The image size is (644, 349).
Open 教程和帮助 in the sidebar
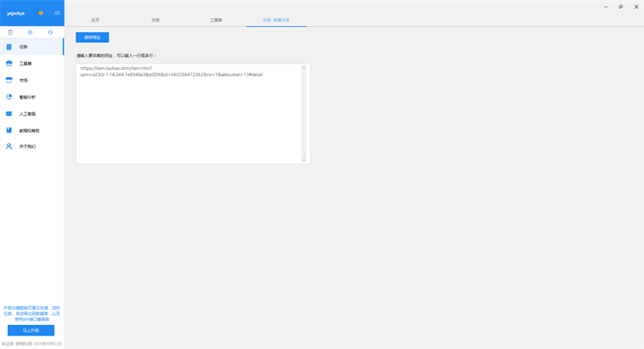click(32, 131)
